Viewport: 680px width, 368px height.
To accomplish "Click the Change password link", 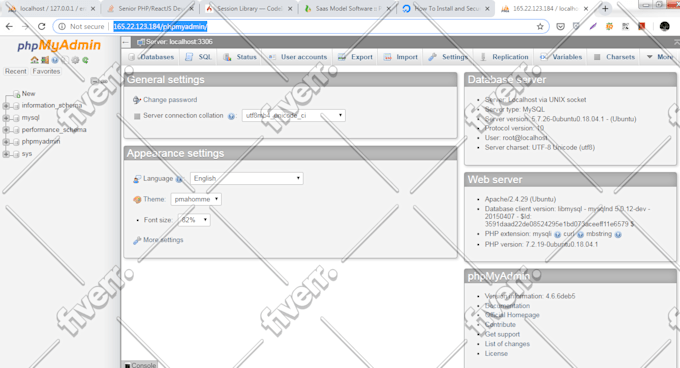I will pyautogui.click(x=170, y=100).
